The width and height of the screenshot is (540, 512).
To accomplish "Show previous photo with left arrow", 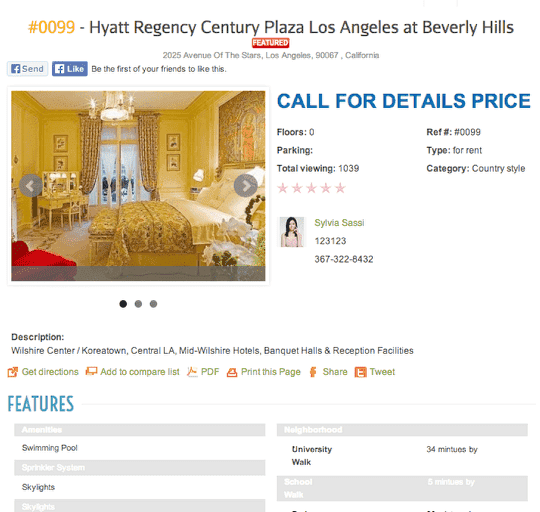I will (31, 186).
